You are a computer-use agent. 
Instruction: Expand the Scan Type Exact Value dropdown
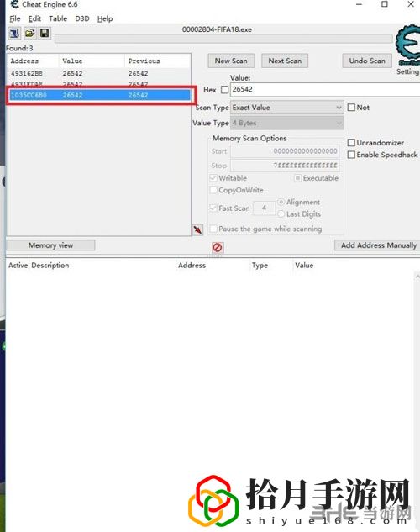point(287,108)
